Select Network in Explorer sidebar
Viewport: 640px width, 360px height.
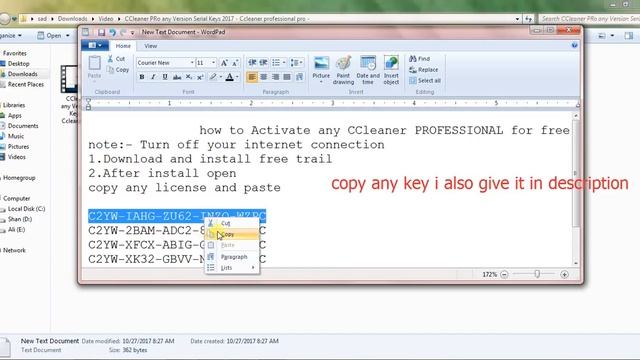click(14, 250)
